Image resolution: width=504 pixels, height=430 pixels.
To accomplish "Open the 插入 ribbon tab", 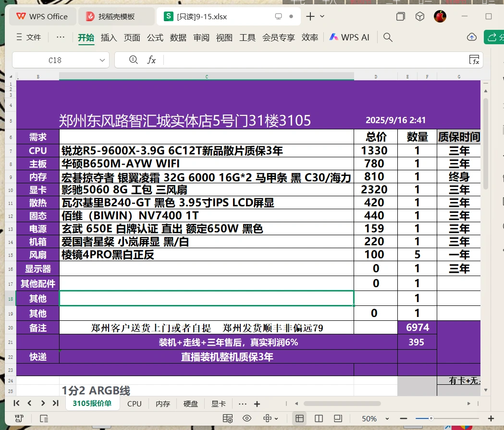I will [109, 38].
